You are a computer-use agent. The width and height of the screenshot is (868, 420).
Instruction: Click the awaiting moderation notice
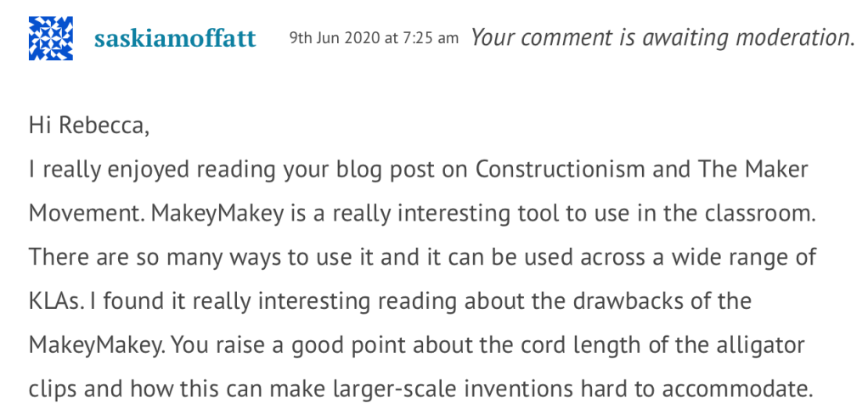[x=662, y=38]
